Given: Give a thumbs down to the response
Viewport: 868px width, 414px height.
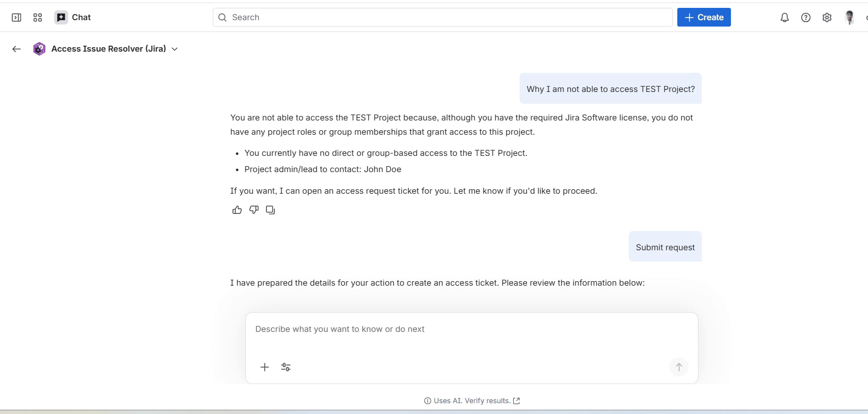Looking at the screenshot, I should [254, 210].
